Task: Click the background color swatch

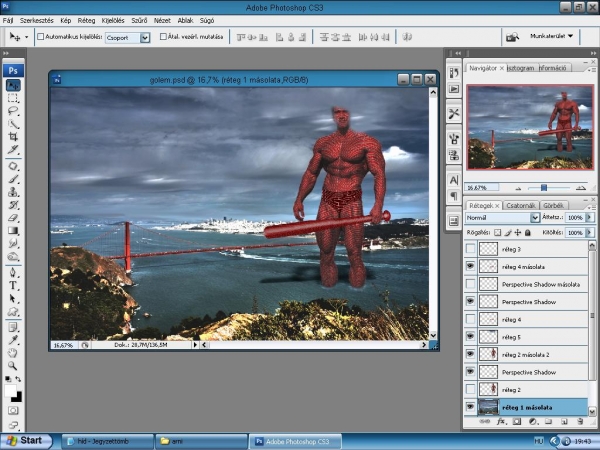Action: (x=18, y=398)
